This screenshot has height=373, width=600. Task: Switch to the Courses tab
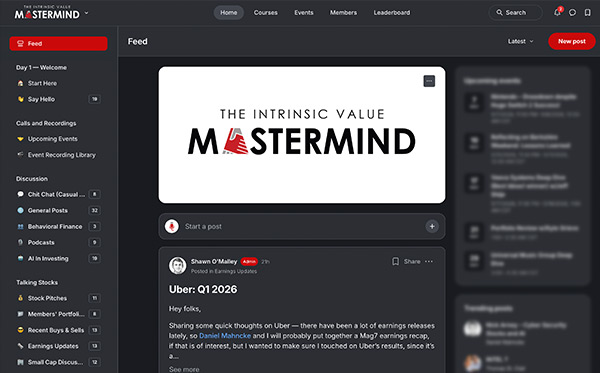click(x=266, y=13)
